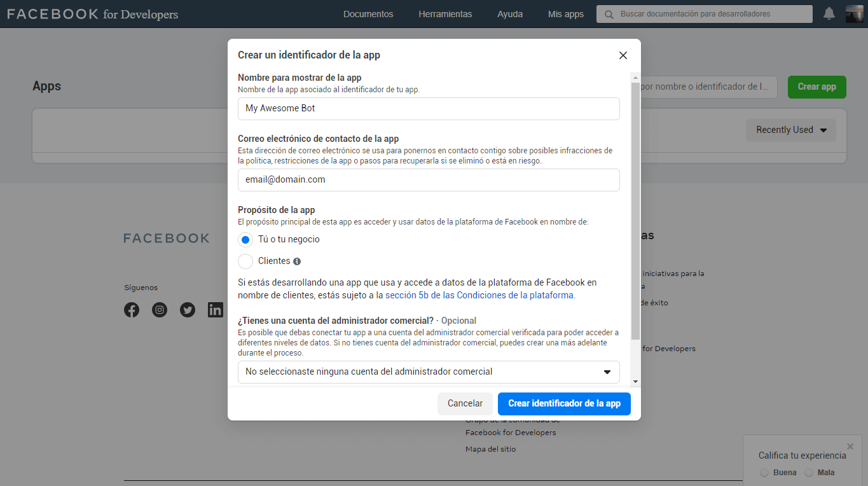Open the Facebook for Developers community link
Viewport: 868px width, 486px height.
coord(513,426)
